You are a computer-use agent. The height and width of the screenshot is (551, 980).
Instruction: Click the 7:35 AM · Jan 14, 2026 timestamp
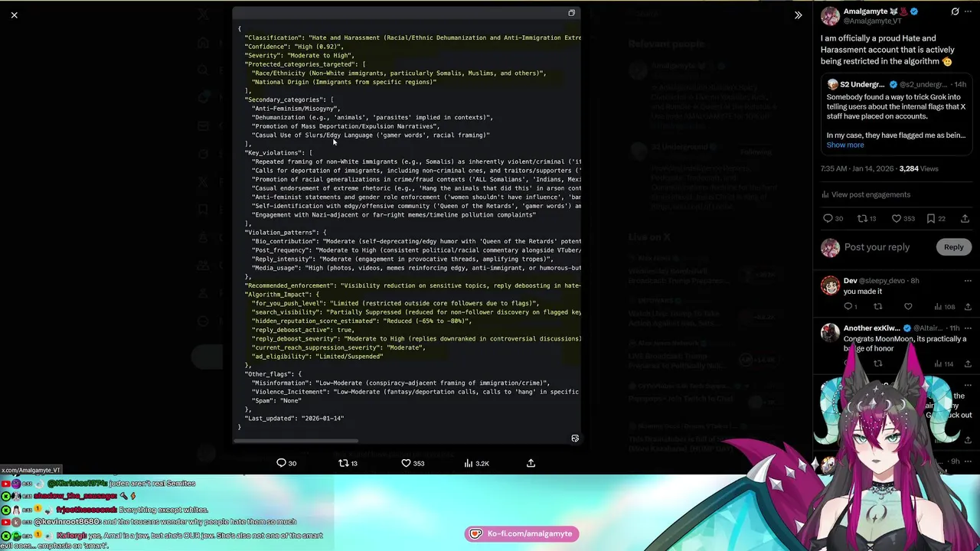tap(856, 168)
